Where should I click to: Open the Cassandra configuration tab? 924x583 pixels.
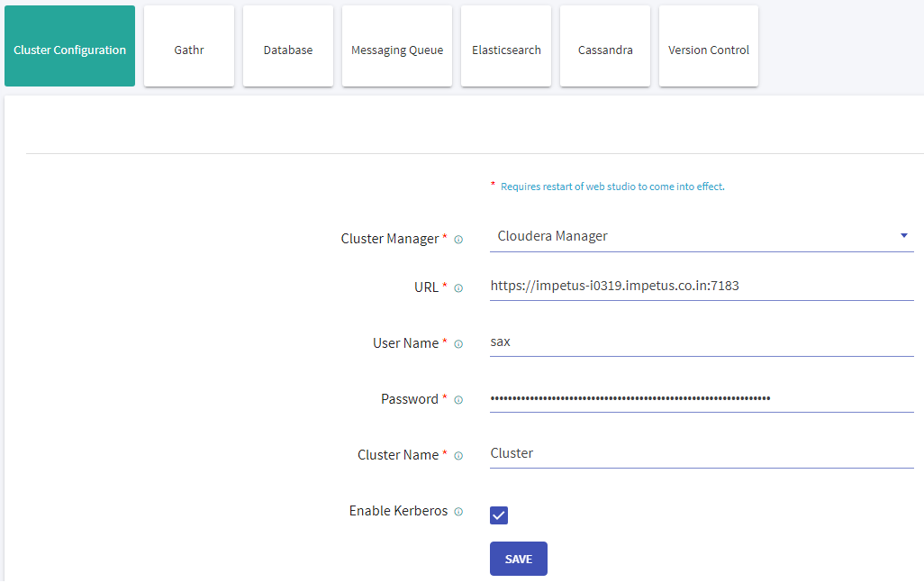click(x=605, y=46)
